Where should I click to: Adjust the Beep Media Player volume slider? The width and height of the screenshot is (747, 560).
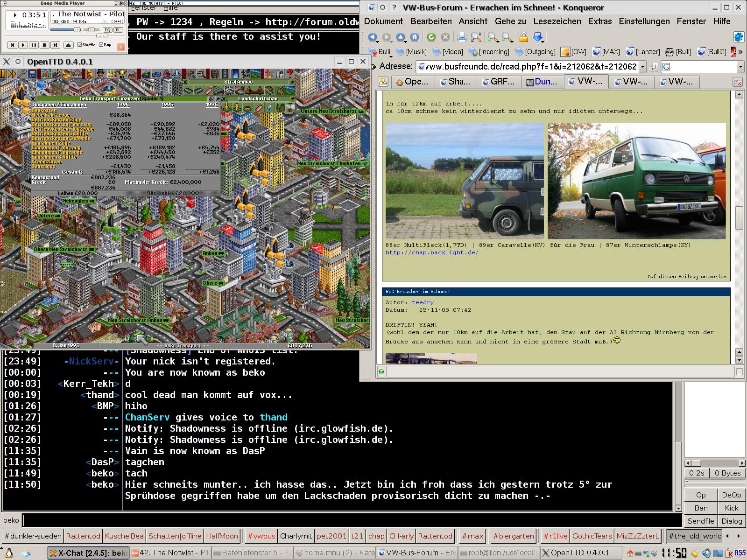coord(65,29)
